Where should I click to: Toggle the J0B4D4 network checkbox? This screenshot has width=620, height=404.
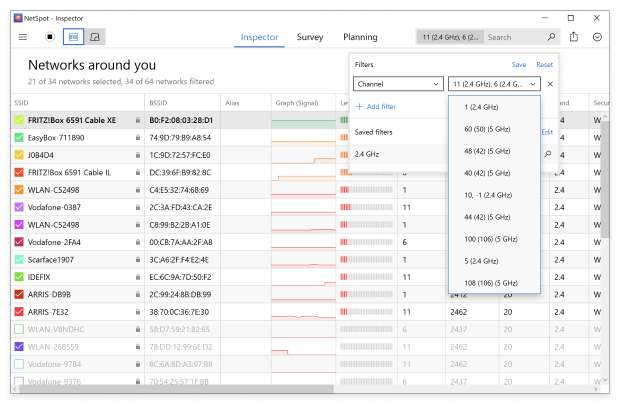click(x=19, y=155)
